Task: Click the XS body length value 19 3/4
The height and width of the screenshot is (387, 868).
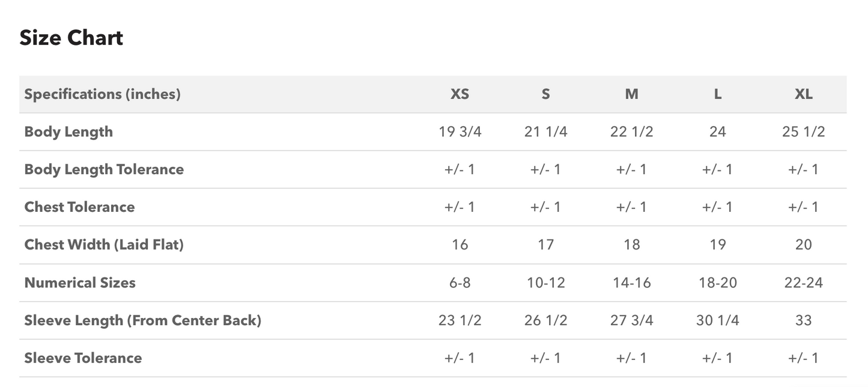Action: [x=460, y=132]
